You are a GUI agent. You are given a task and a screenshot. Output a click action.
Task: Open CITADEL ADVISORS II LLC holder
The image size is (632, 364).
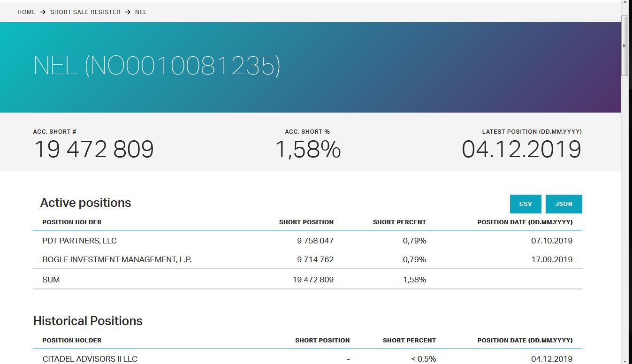coord(90,359)
